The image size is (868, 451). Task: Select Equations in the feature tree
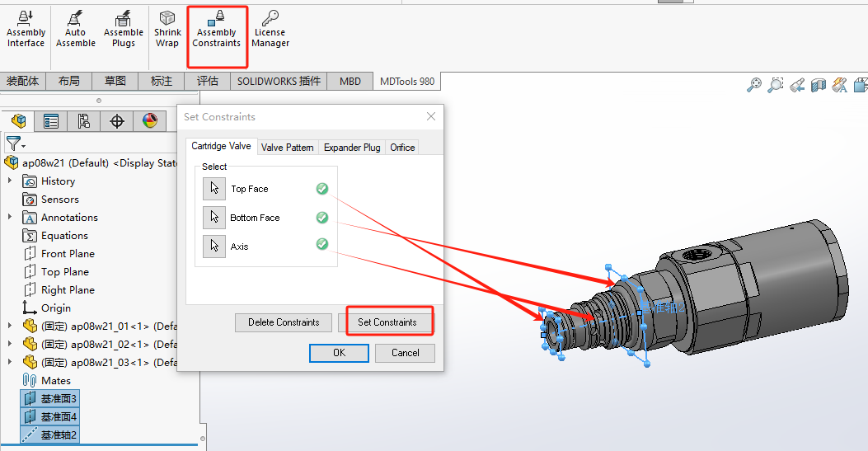[55, 236]
